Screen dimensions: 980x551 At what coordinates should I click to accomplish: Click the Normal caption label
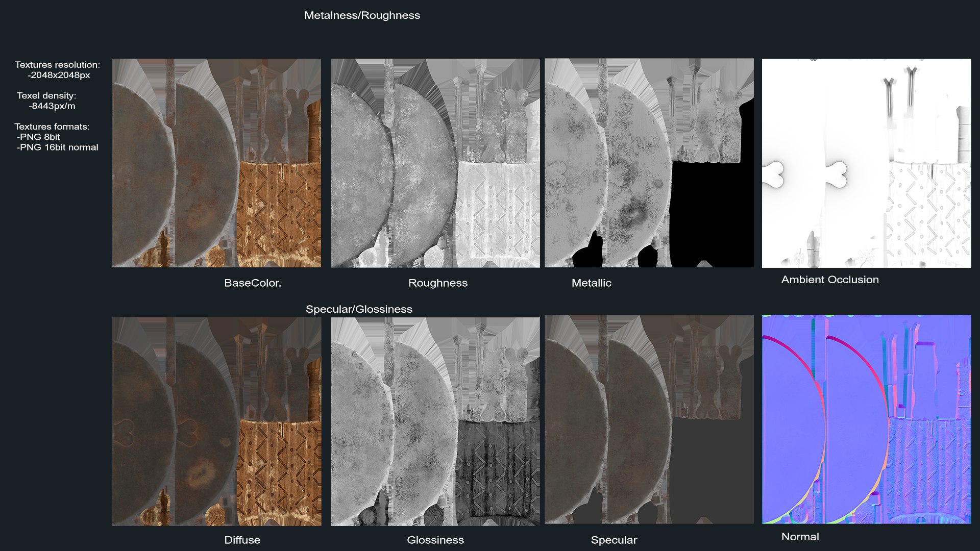tap(800, 537)
